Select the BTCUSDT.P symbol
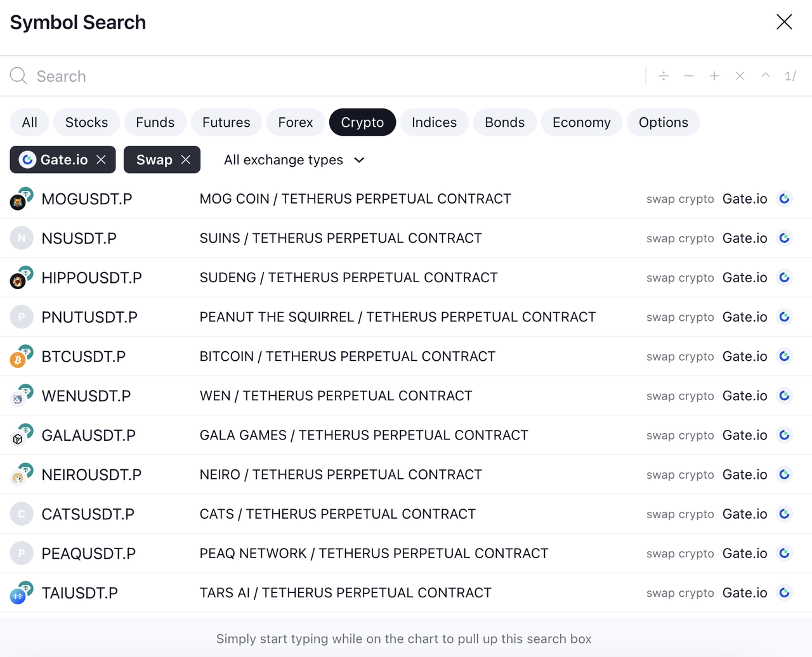This screenshot has width=812, height=657. point(83,356)
